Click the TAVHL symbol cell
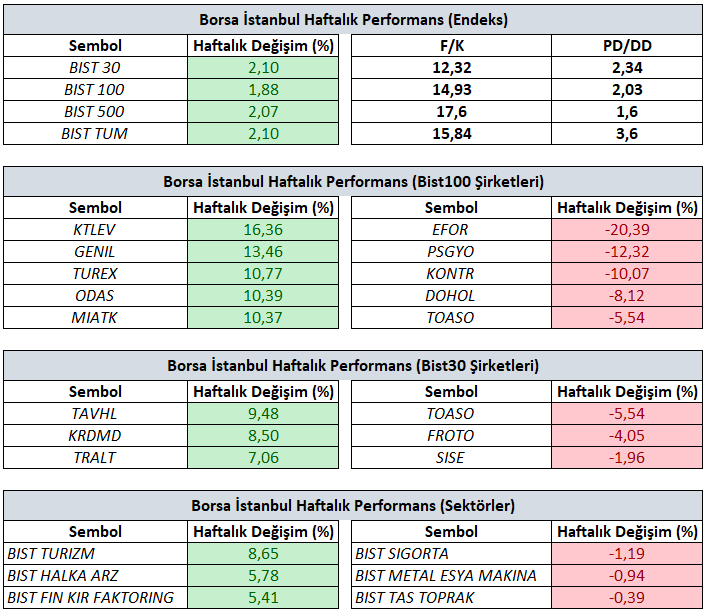Screen dimensions: 707x612 pos(95,414)
